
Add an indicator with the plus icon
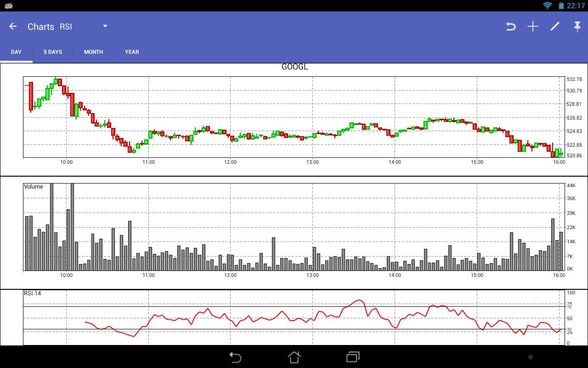[532, 27]
